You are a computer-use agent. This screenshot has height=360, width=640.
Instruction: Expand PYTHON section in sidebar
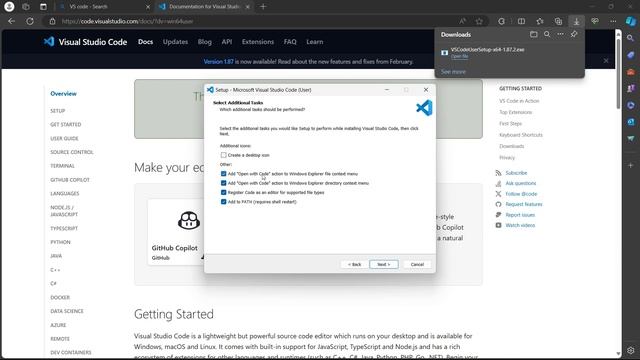(60, 242)
